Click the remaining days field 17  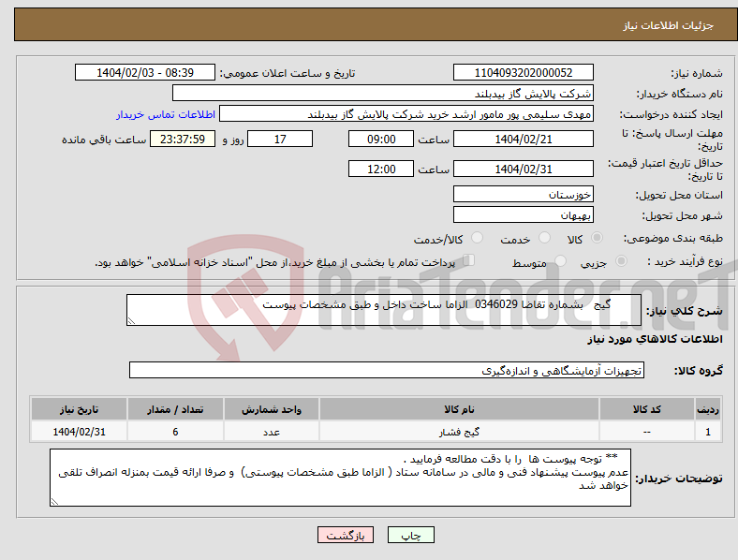[x=280, y=139]
